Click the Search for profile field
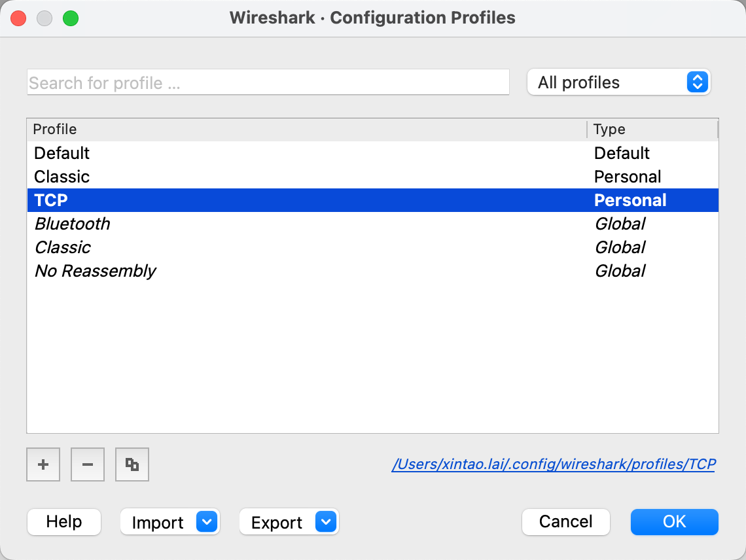The image size is (746, 560). 268,83
